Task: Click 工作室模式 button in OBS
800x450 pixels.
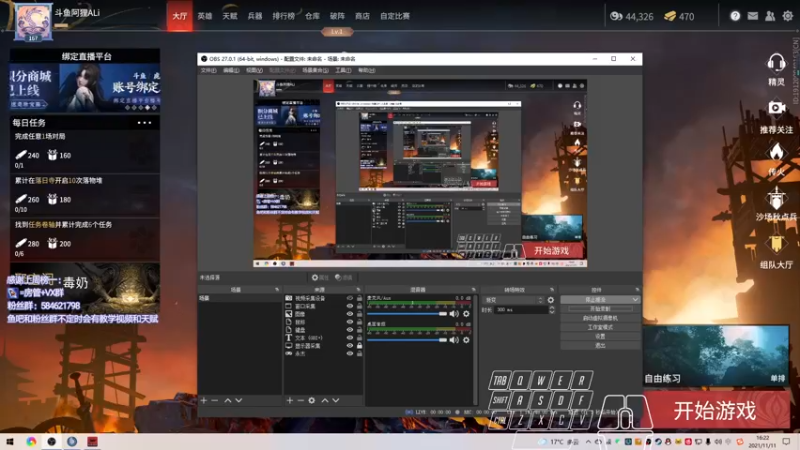Action: coord(600,327)
